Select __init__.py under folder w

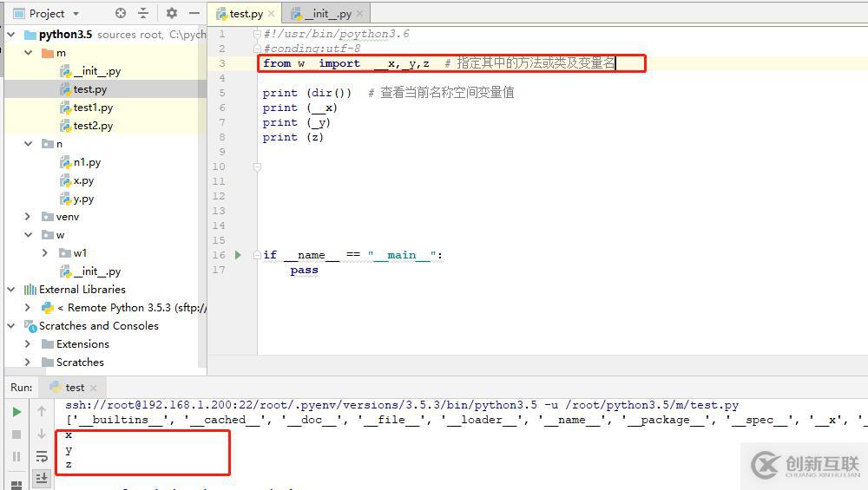click(x=89, y=271)
